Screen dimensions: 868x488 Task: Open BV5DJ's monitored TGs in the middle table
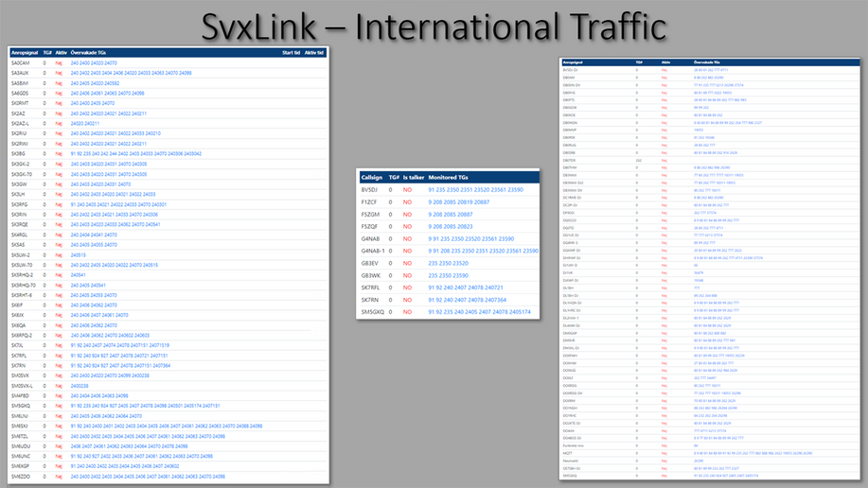tap(475, 190)
